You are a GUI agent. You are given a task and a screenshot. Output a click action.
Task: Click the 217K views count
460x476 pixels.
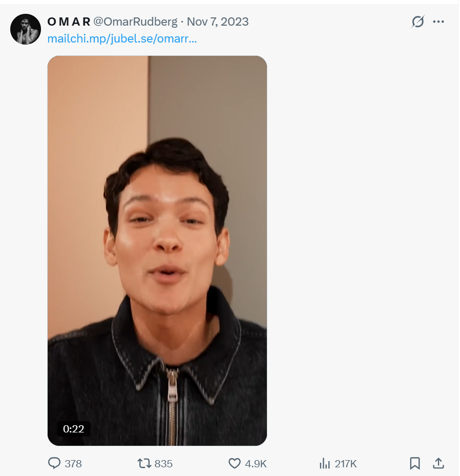point(346,464)
